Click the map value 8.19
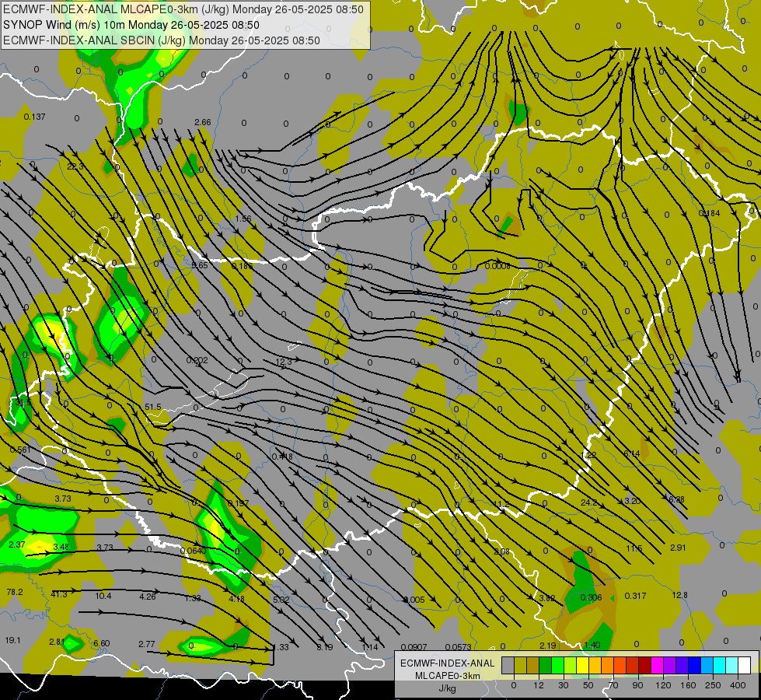761x700 pixels. click(325, 646)
